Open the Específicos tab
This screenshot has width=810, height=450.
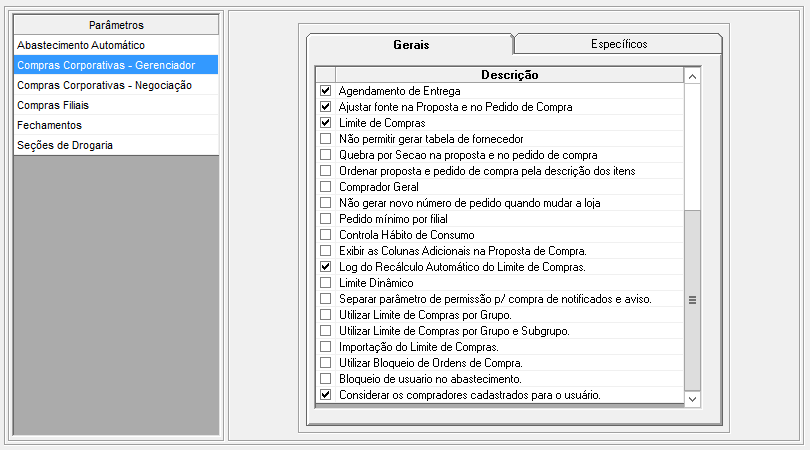[x=619, y=44]
